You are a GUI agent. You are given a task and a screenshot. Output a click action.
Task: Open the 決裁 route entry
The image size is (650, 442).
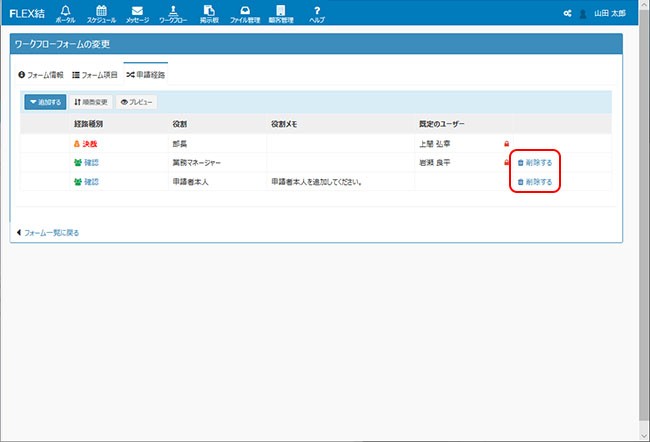point(90,144)
